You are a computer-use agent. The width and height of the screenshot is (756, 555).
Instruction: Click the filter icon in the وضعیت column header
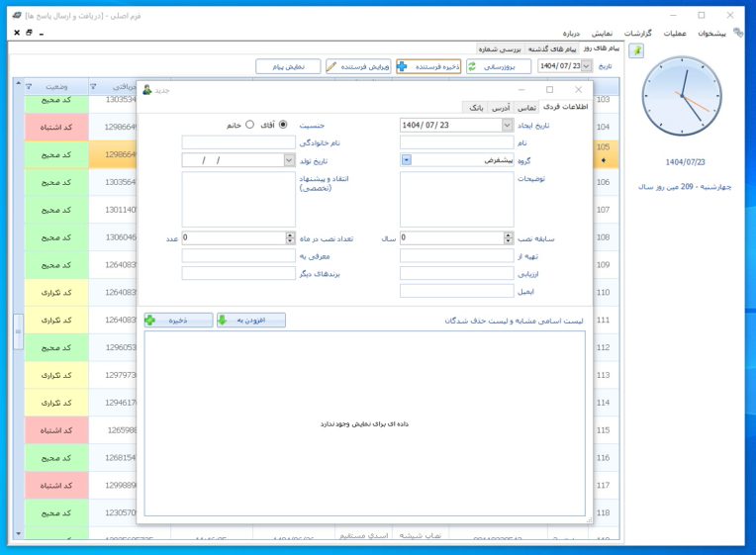point(29,87)
